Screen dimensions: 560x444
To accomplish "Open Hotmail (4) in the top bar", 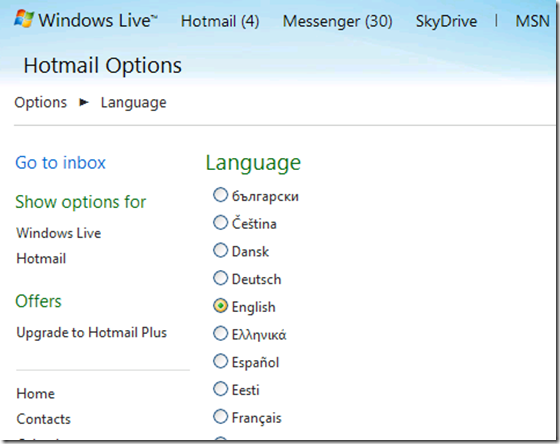I will click(x=220, y=21).
